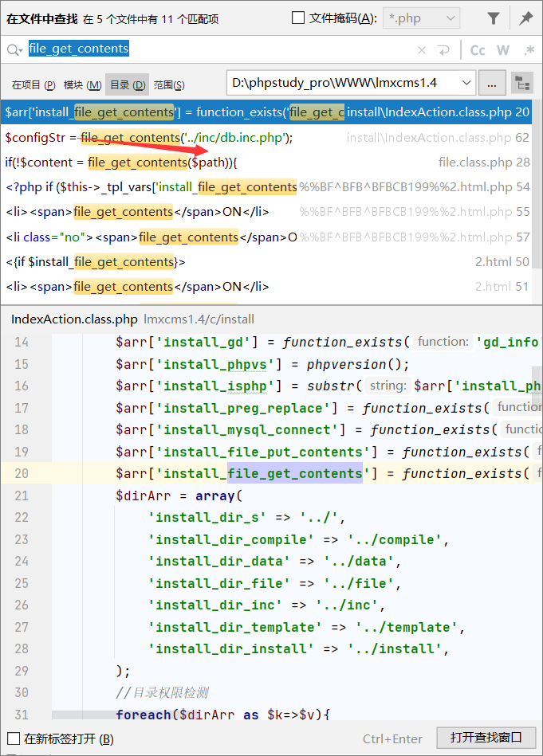The width and height of the screenshot is (543, 756).
Task: Open search history magnifier icon
Action: pos(14,50)
